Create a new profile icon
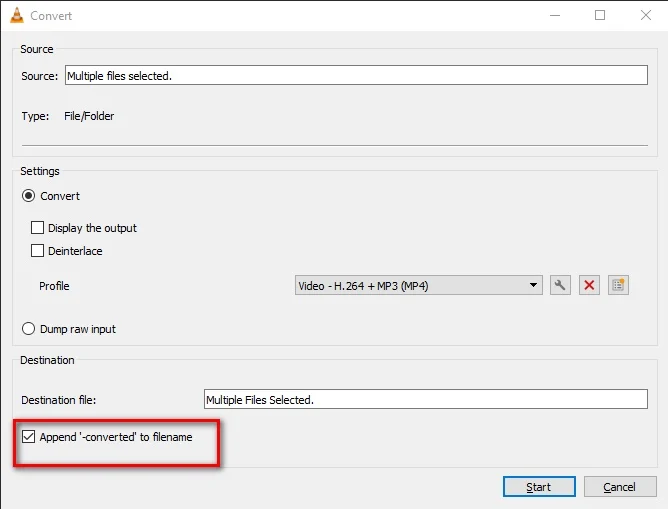Viewport: 668px width, 509px height. click(618, 285)
